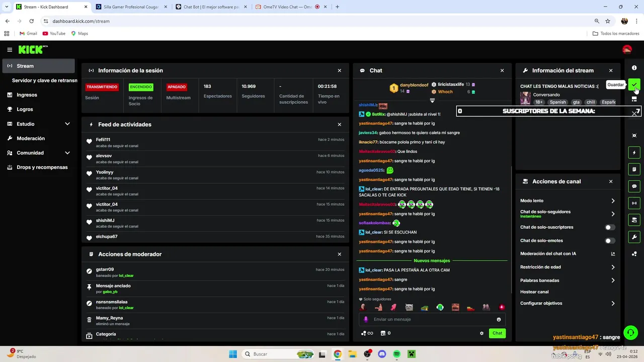Toggle the lightning bolt activity feed widget icon
This screenshot has width=644, height=362.
pyautogui.click(x=634, y=152)
